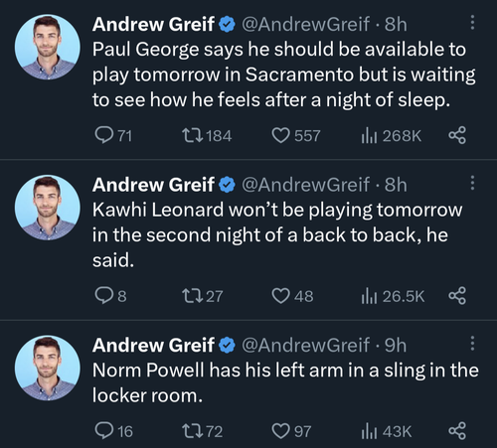Like the Norm Powell sling tweet

tap(291, 431)
